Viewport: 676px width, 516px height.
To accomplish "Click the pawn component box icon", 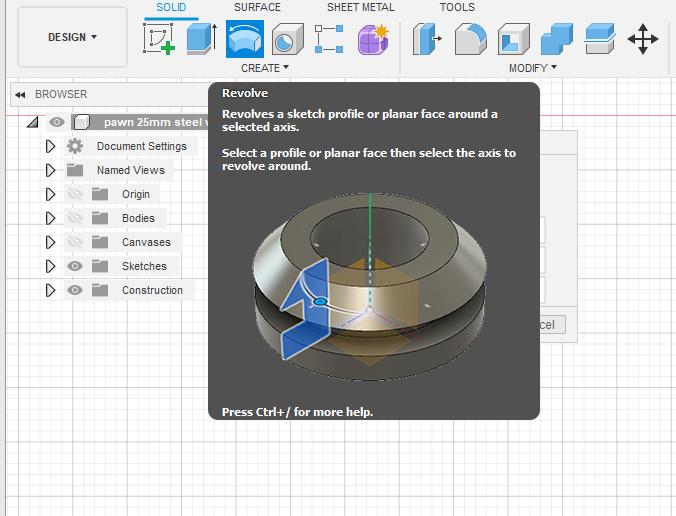I will tap(81, 122).
